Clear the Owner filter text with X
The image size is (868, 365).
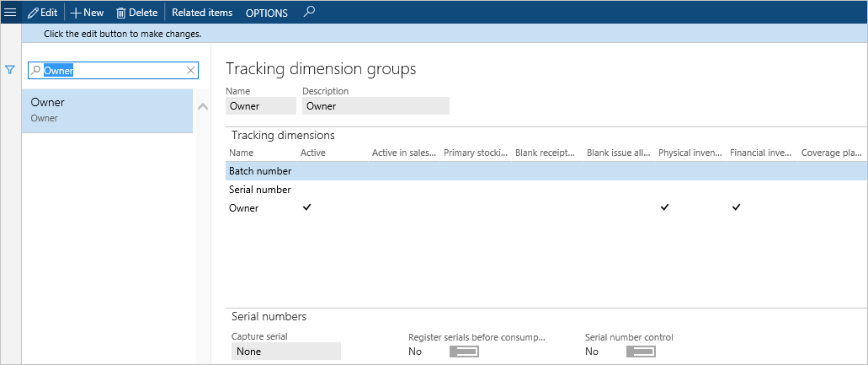(190, 71)
